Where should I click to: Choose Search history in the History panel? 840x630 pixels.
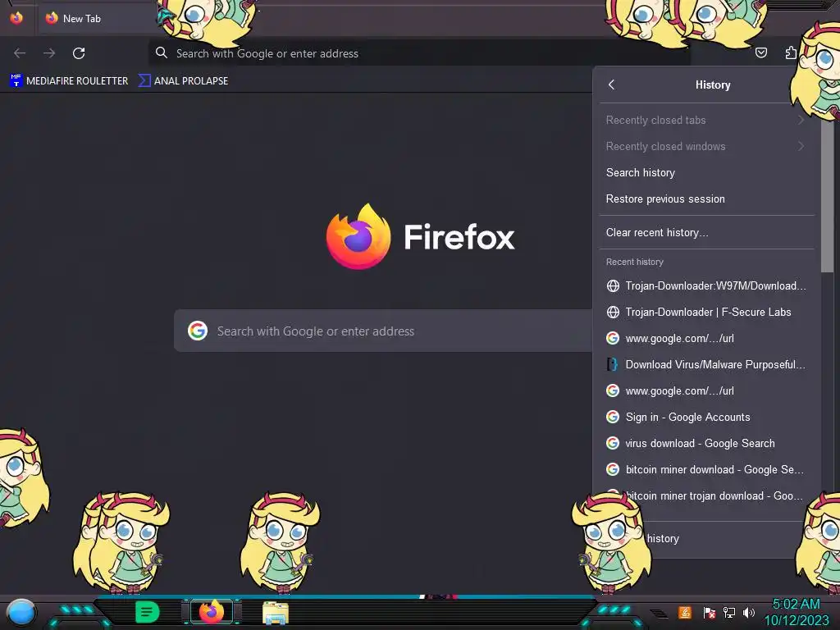[706, 172]
